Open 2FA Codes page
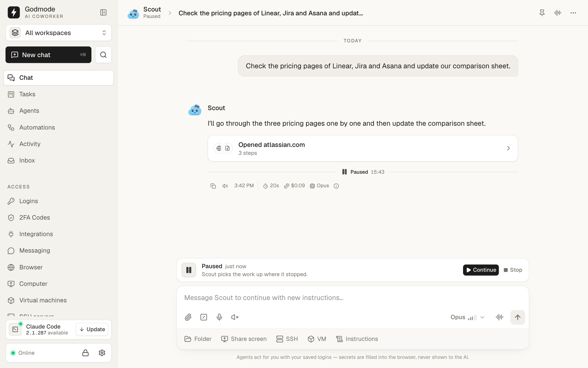Viewport: 588px width, 368px height. (59, 218)
